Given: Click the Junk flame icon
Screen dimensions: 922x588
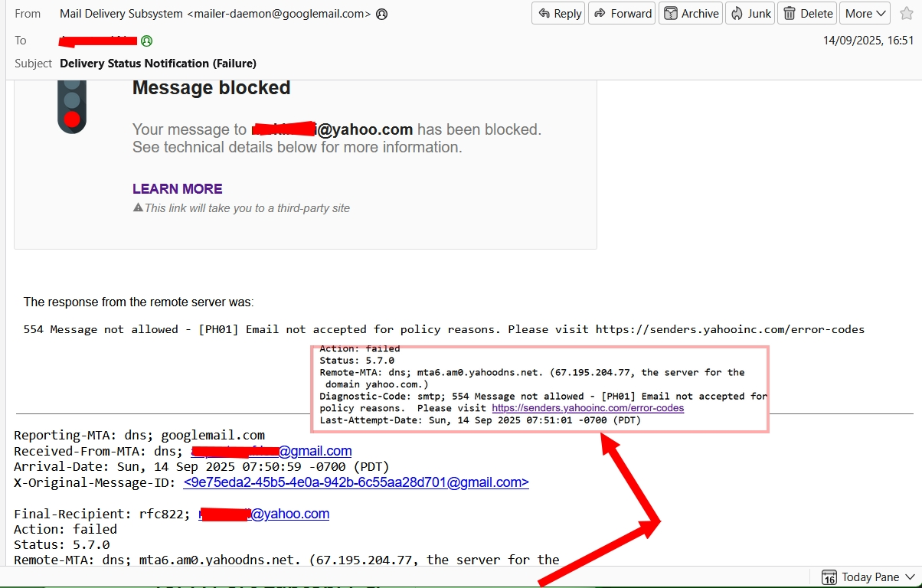Looking at the screenshot, I should pos(737,13).
